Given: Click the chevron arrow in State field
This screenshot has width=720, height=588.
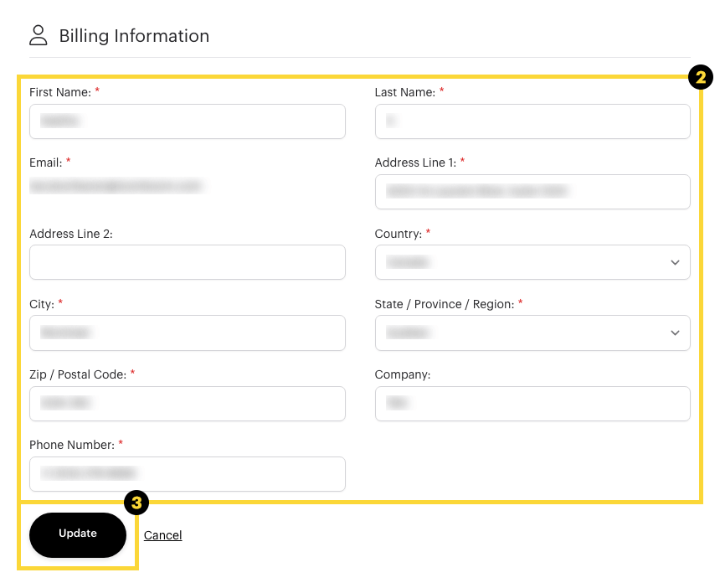Looking at the screenshot, I should (675, 333).
